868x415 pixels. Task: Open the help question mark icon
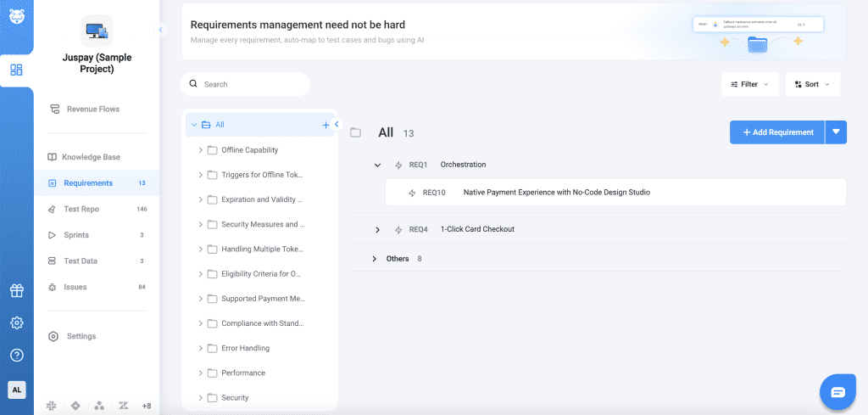coord(17,355)
